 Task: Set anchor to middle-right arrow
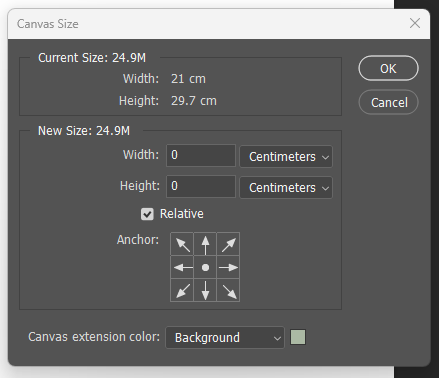[x=228, y=267]
